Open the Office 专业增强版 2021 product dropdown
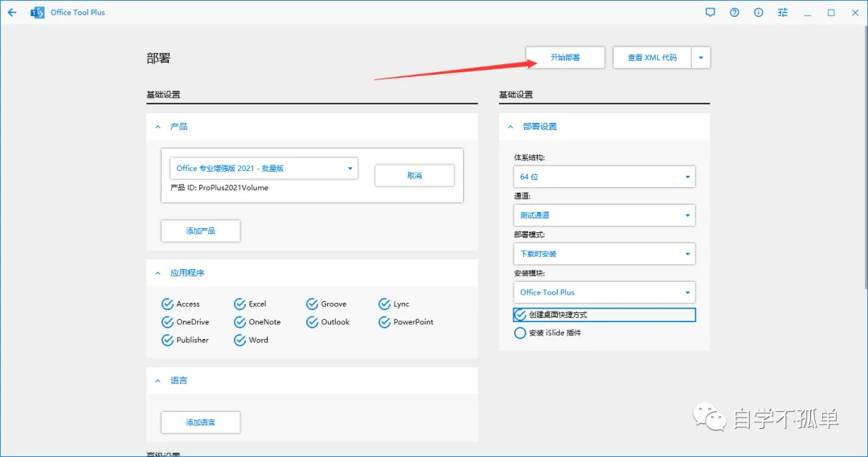This screenshot has width=868, height=457. [264, 168]
